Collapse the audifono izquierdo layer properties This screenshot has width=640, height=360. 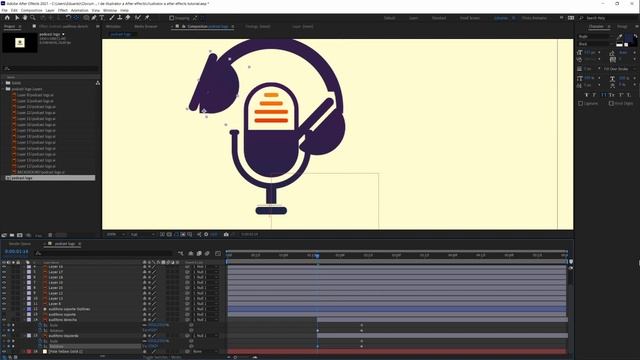(24, 336)
